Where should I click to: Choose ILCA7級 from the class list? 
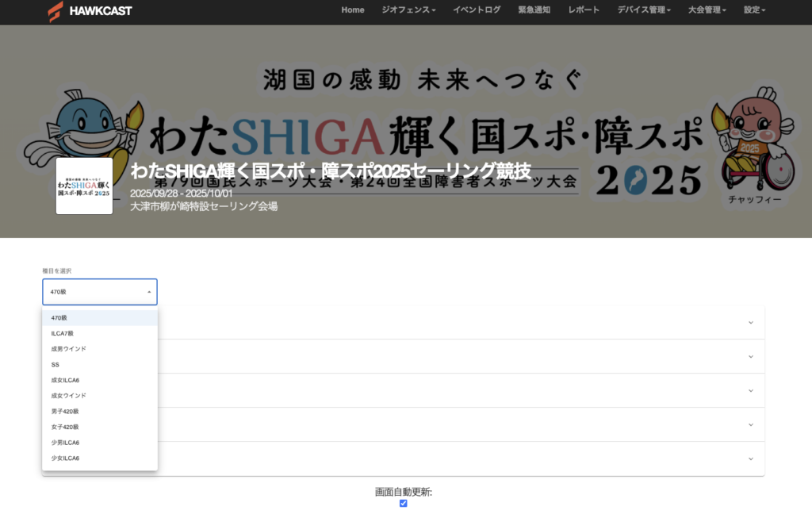pyautogui.click(x=63, y=333)
